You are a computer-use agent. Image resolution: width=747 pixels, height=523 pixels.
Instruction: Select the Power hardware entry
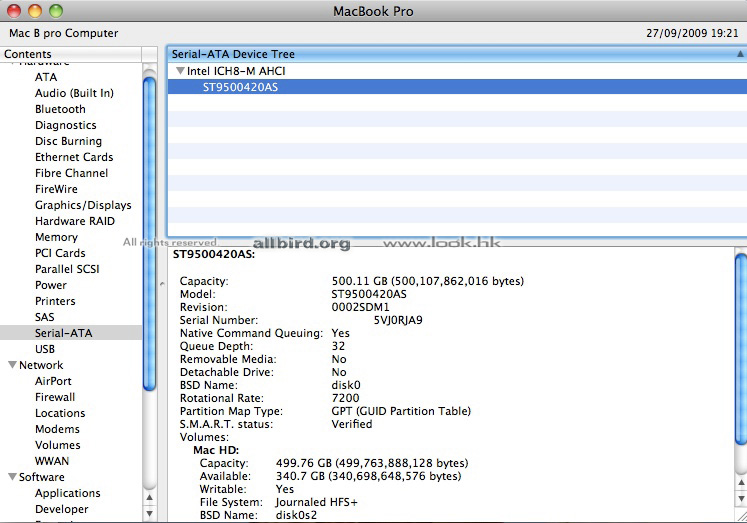click(x=51, y=285)
